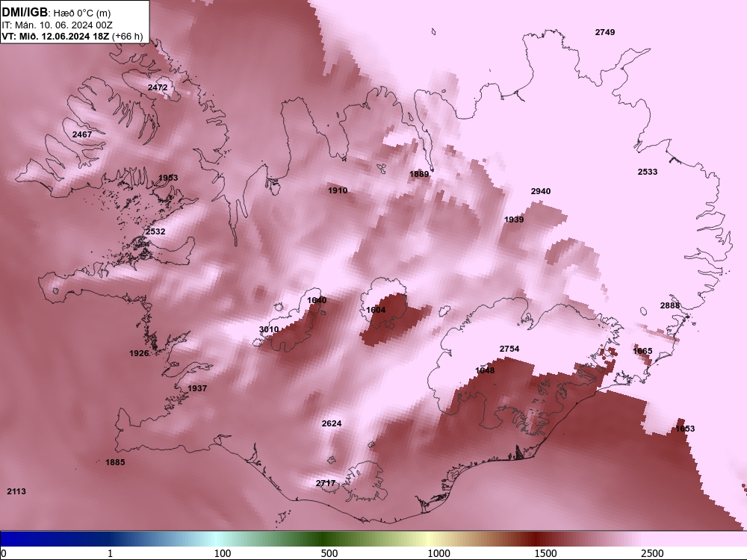This screenshot has width=747, height=560.
Task: Click the 1910 label on the map
Action: (x=338, y=190)
